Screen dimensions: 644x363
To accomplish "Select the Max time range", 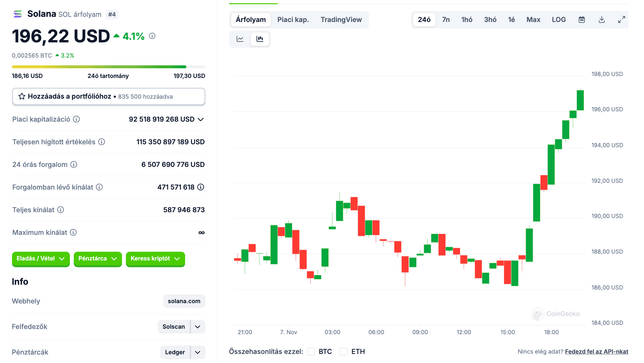I will point(533,20).
